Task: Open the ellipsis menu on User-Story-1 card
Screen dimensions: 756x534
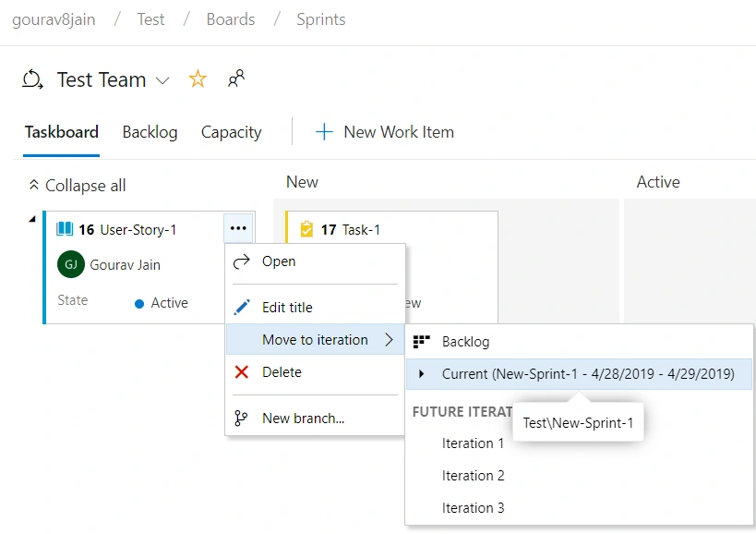Action: point(238,228)
